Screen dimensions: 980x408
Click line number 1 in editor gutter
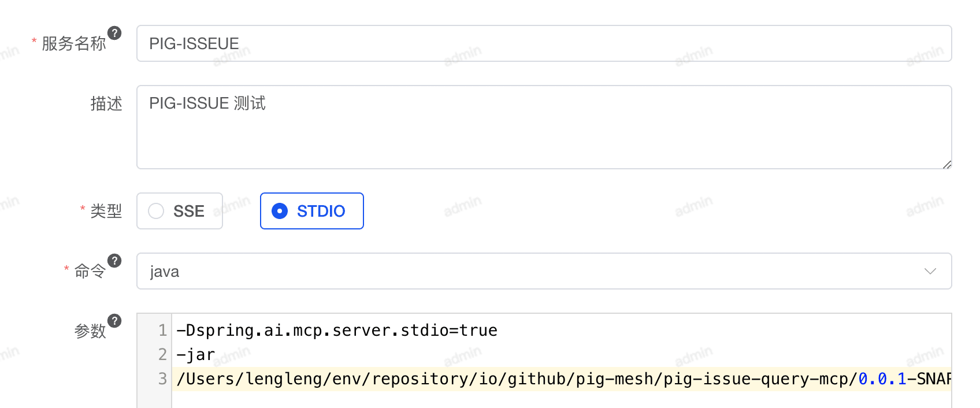(162, 330)
